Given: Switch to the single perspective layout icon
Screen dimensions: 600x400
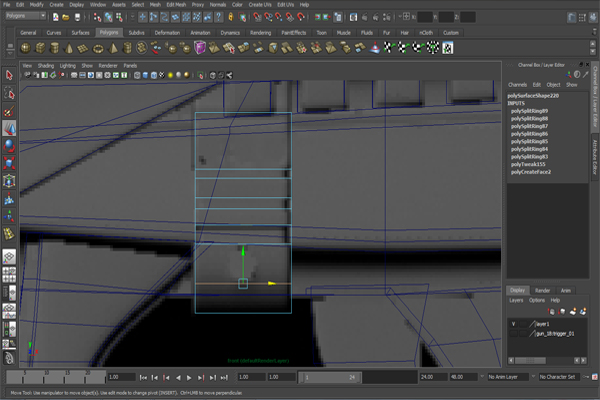Looking at the screenshot, I should [9, 256].
